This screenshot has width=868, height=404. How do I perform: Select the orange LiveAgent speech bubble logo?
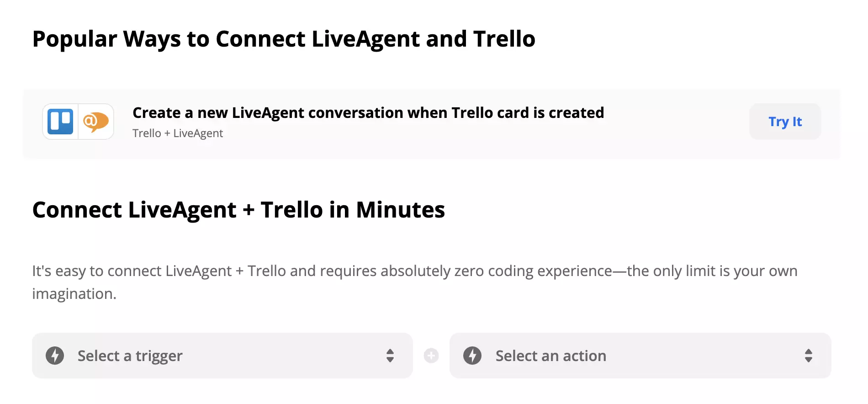click(x=95, y=122)
